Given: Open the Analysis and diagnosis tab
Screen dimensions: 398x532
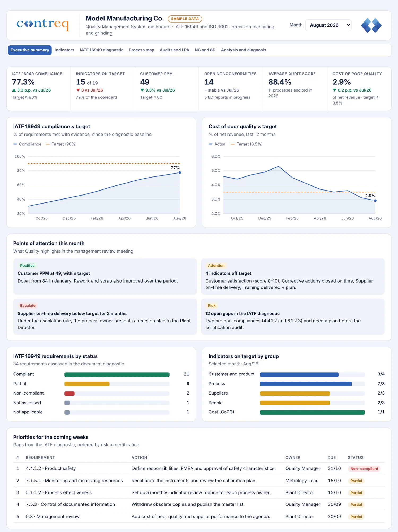Looking at the screenshot, I should pos(243,50).
